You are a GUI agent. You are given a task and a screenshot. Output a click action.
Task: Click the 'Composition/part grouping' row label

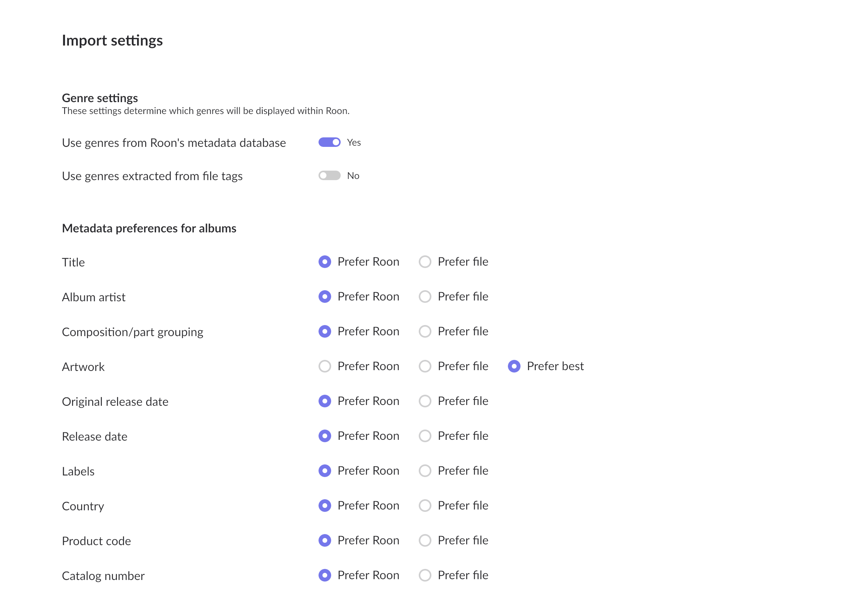pos(132,332)
